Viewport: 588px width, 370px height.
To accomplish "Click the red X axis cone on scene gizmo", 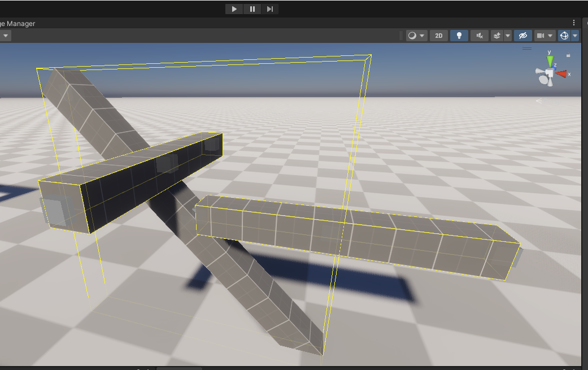I will [561, 72].
